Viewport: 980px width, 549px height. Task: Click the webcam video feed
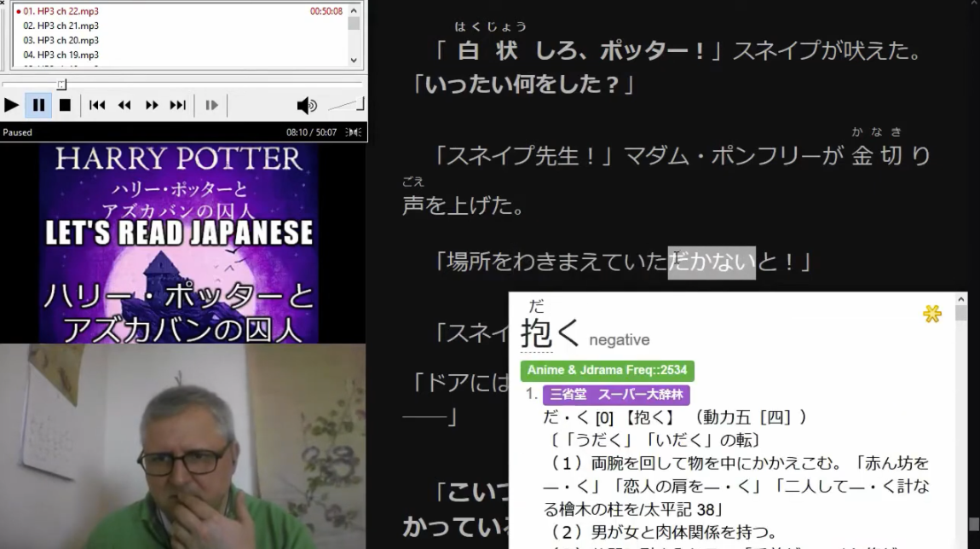[183, 446]
